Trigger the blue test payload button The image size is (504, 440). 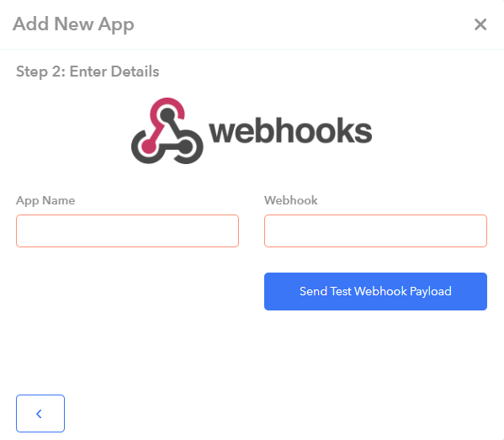point(375,292)
